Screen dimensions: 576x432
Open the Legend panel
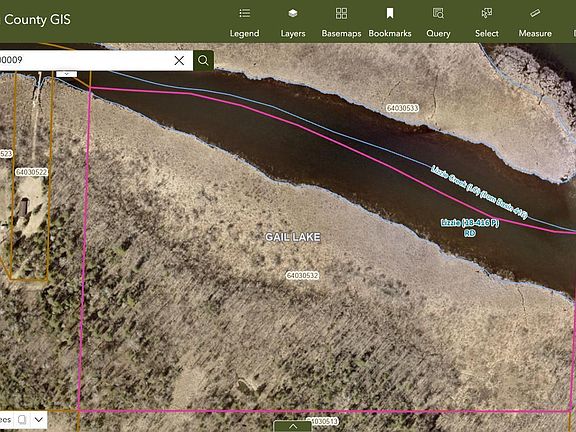click(245, 23)
